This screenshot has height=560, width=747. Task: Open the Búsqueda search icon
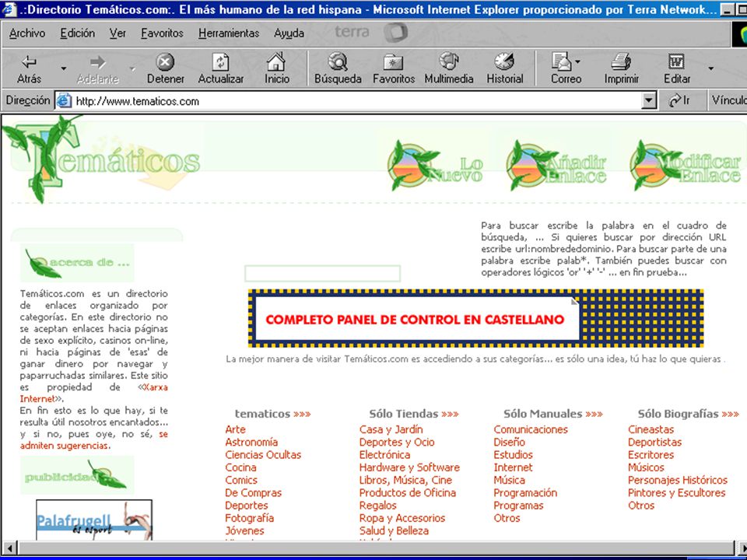[x=338, y=62]
